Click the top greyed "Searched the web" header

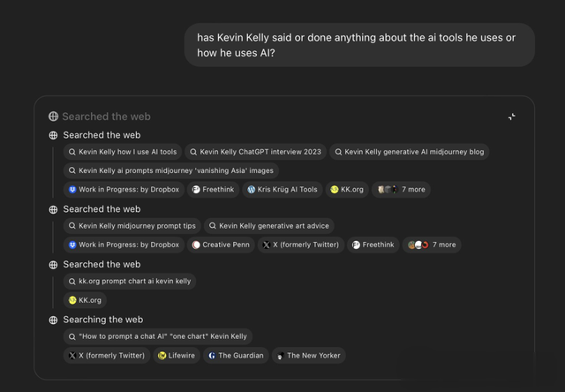tap(100, 117)
